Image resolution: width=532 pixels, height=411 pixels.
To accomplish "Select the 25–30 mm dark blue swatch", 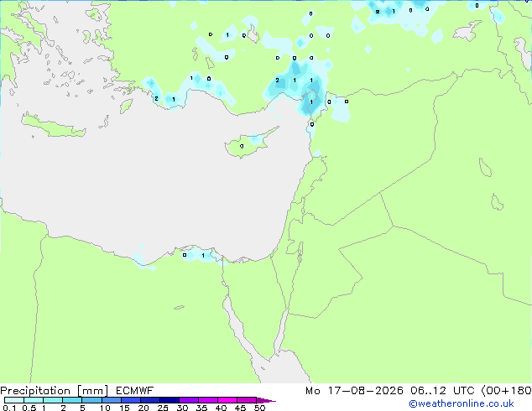I will coord(170,400).
